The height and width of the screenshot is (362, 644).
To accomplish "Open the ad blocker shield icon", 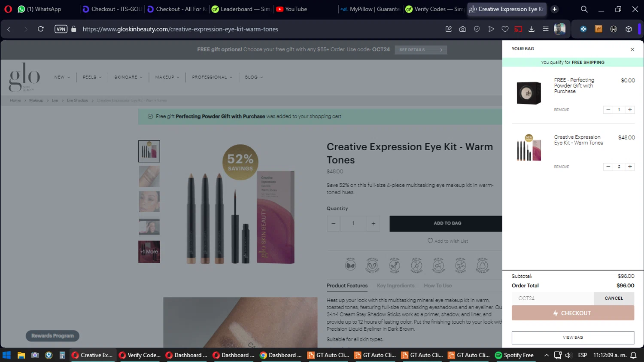I will pos(477,29).
